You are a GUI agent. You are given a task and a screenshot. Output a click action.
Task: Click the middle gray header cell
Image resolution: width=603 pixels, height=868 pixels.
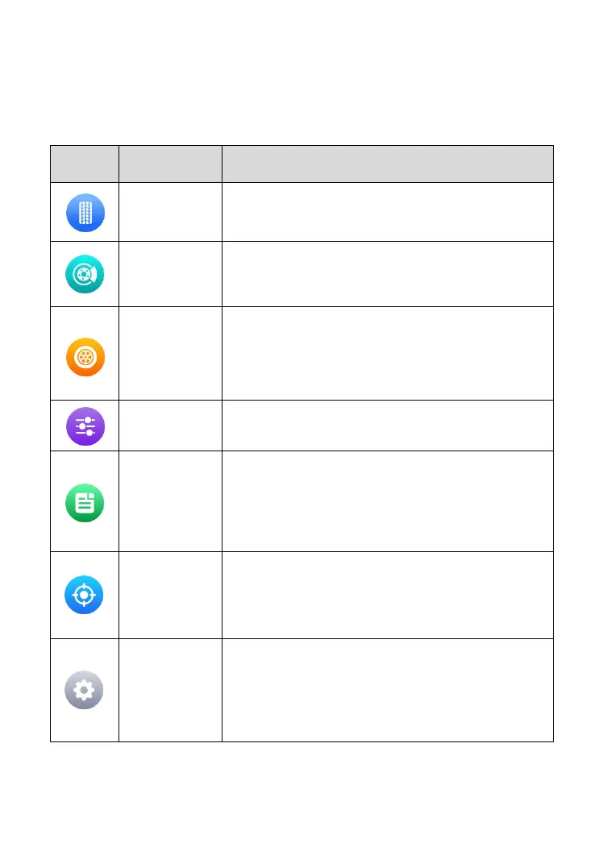[170, 164]
